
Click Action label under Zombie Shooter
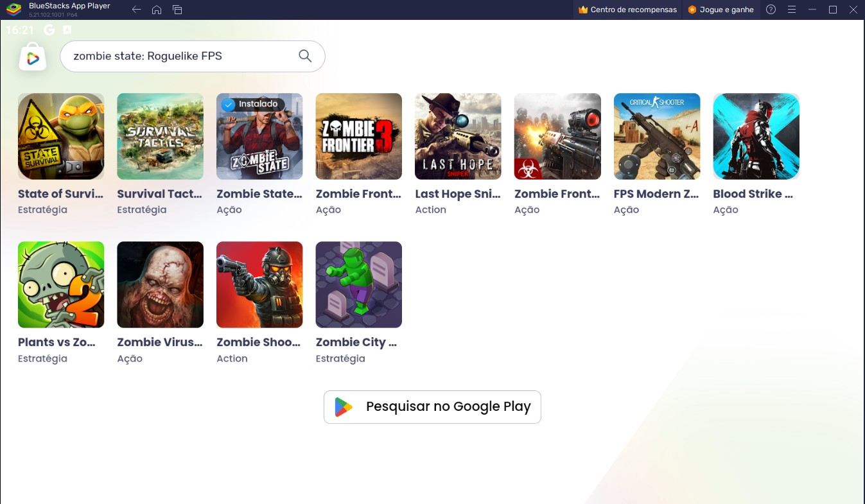tap(232, 358)
